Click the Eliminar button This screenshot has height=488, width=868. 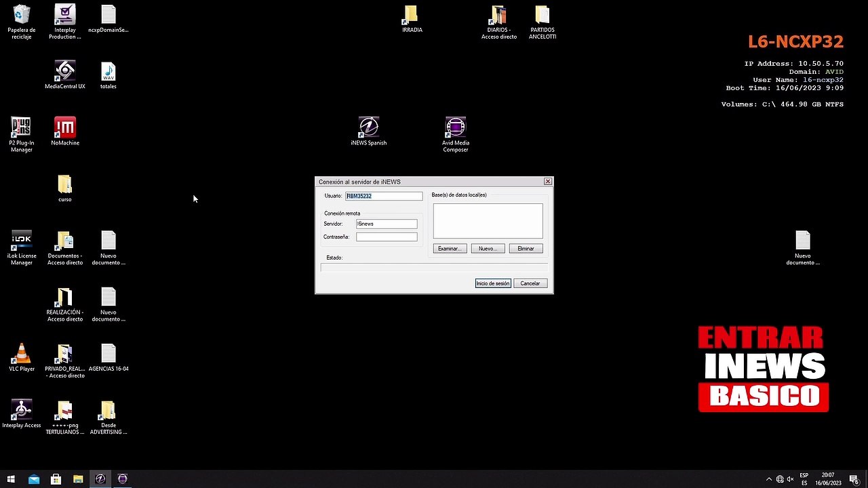[x=526, y=249]
